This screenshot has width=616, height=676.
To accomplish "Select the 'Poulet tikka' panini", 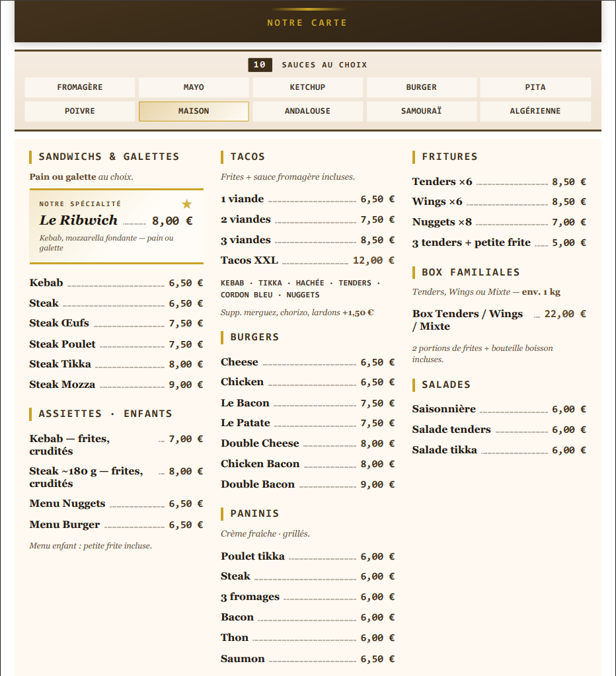I will coord(308,556).
